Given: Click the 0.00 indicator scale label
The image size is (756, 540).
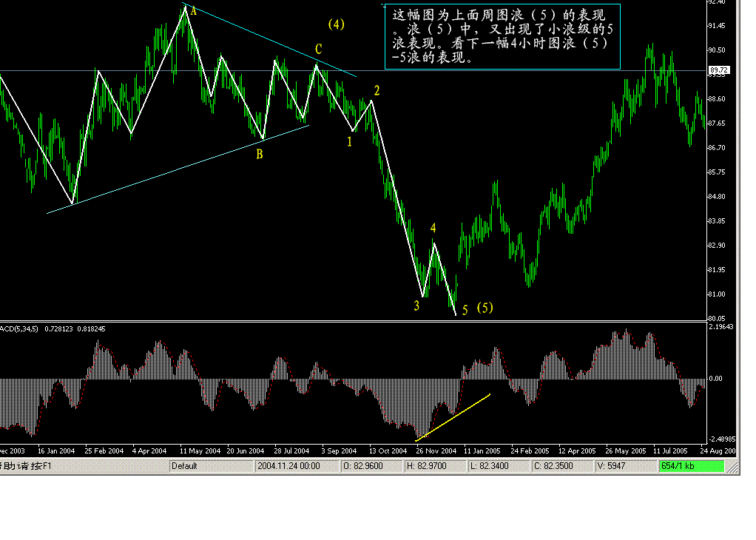Looking at the screenshot, I should coord(716,379).
